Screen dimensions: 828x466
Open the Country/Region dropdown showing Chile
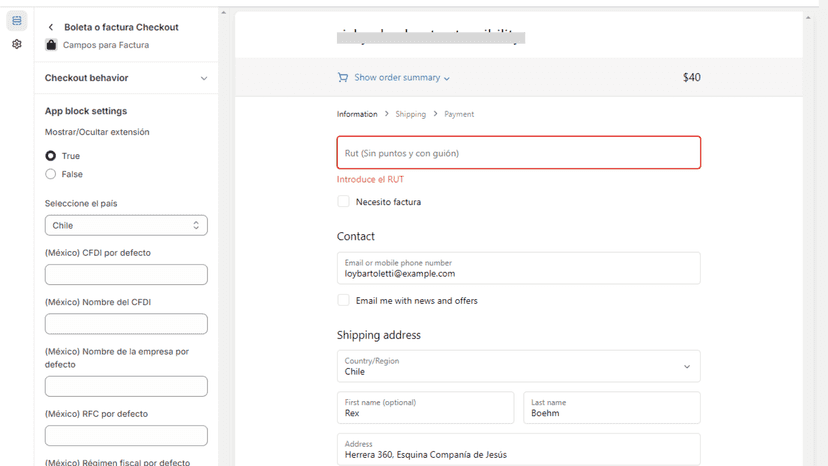519,366
